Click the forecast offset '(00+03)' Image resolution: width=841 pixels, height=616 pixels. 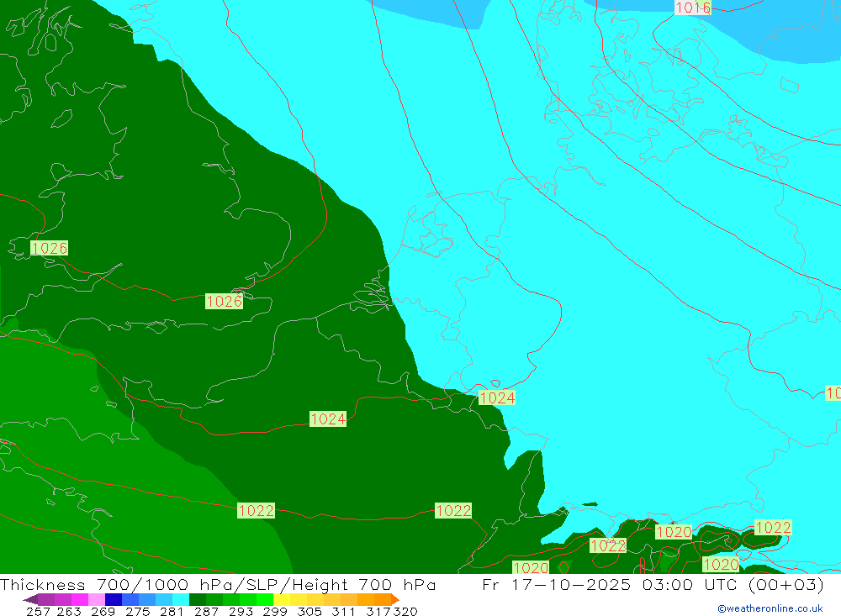click(x=787, y=585)
